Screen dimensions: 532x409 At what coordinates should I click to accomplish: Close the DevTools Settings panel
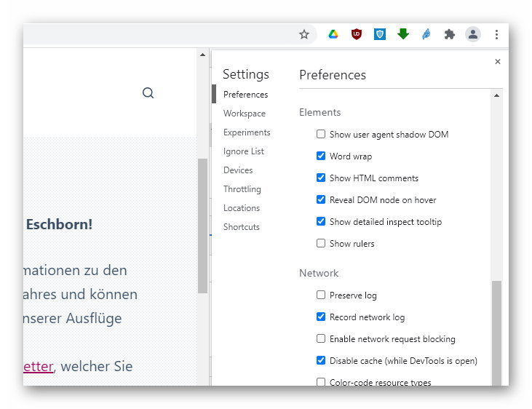click(498, 62)
